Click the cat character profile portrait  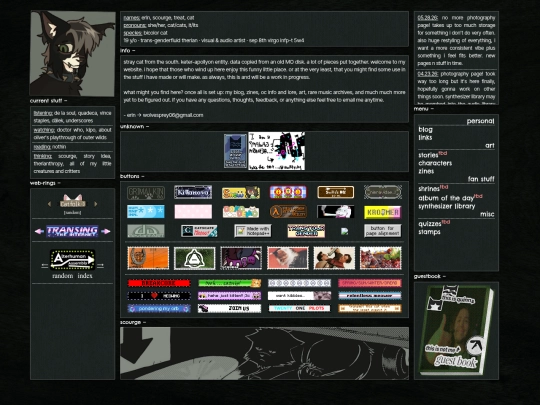click(x=72, y=53)
